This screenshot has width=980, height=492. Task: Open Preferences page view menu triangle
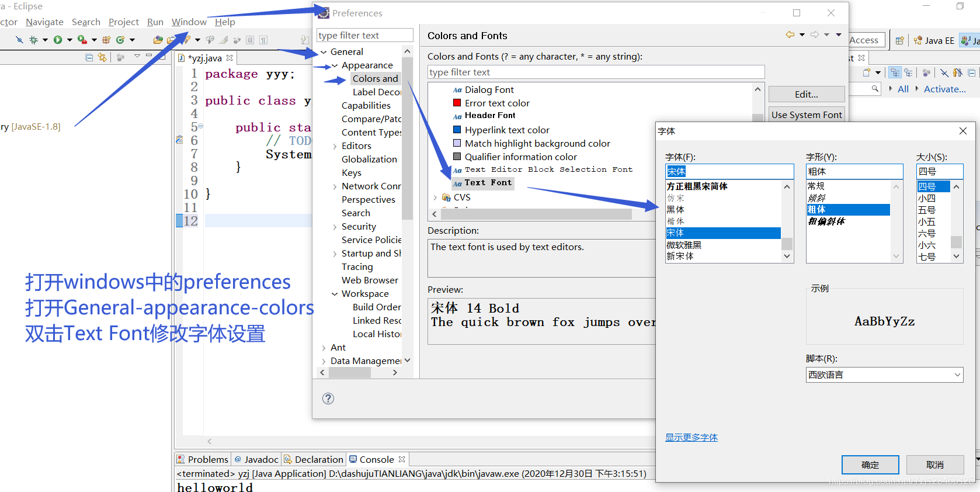pos(839,34)
